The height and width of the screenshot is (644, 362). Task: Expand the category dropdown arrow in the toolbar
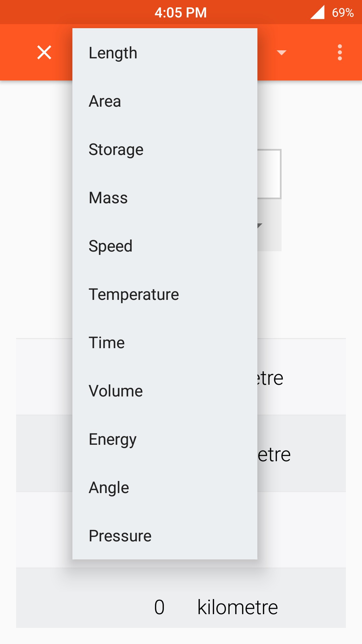point(282,53)
